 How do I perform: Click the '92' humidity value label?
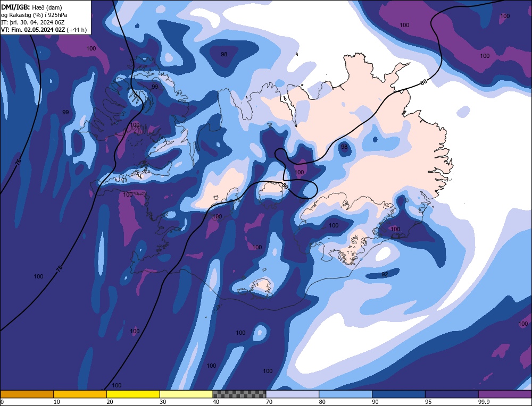tap(385, 274)
